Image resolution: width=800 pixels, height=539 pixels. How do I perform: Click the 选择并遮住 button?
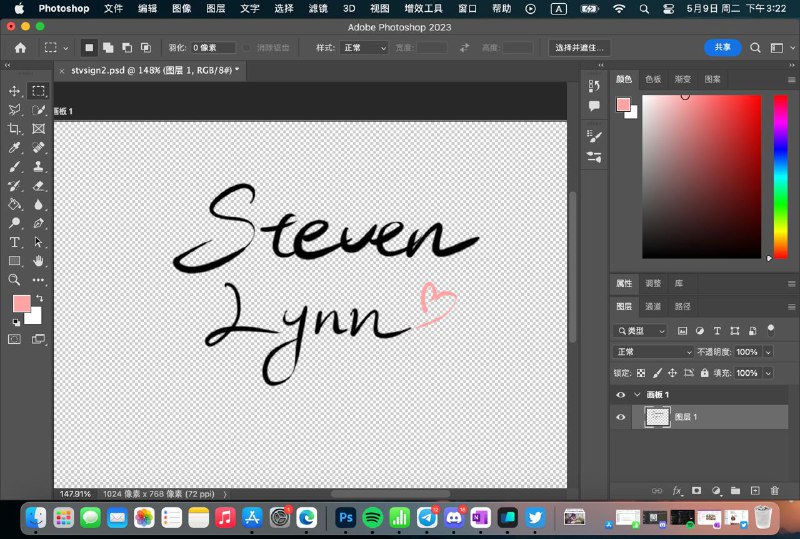point(580,48)
